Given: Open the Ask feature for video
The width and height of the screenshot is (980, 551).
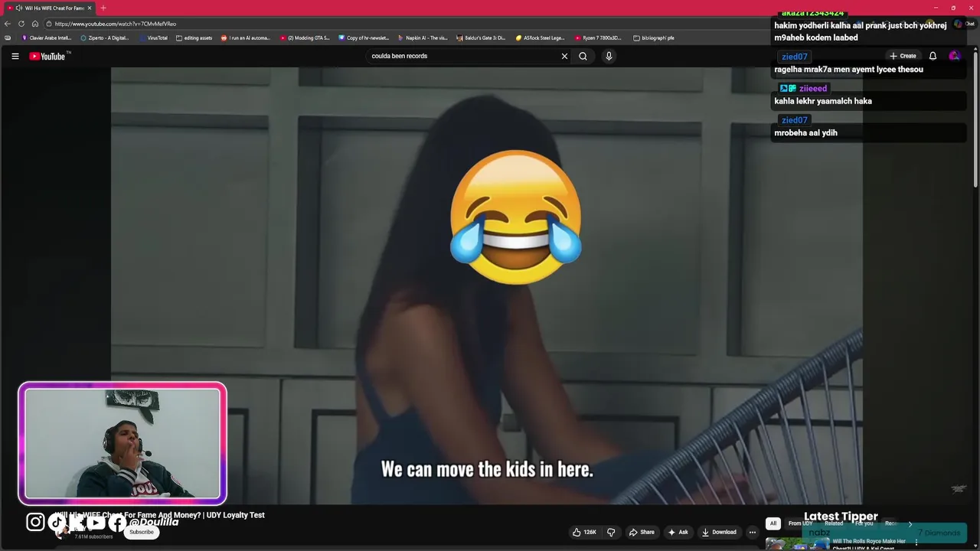Looking at the screenshot, I should (x=678, y=532).
